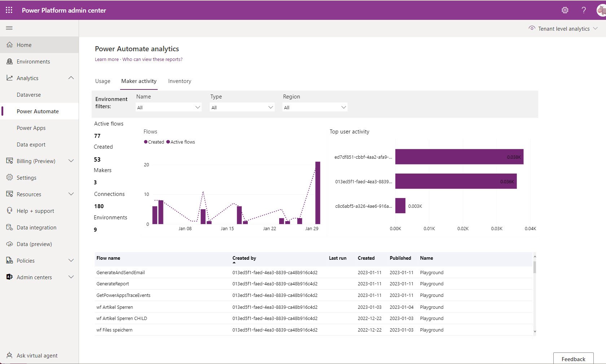
Task: Click the Created legend color dot
Action: click(146, 142)
